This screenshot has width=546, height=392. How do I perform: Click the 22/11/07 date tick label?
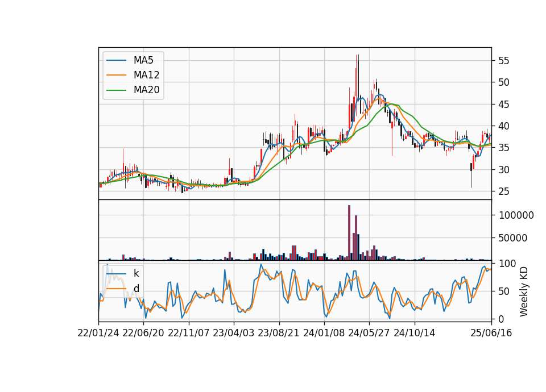(189, 333)
